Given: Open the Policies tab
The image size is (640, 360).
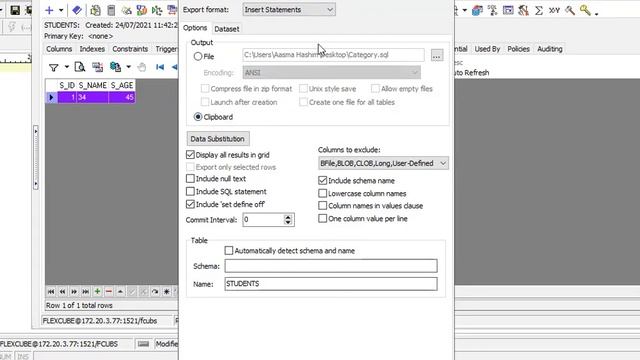Looking at the screenshot, I should click(518, 49).
